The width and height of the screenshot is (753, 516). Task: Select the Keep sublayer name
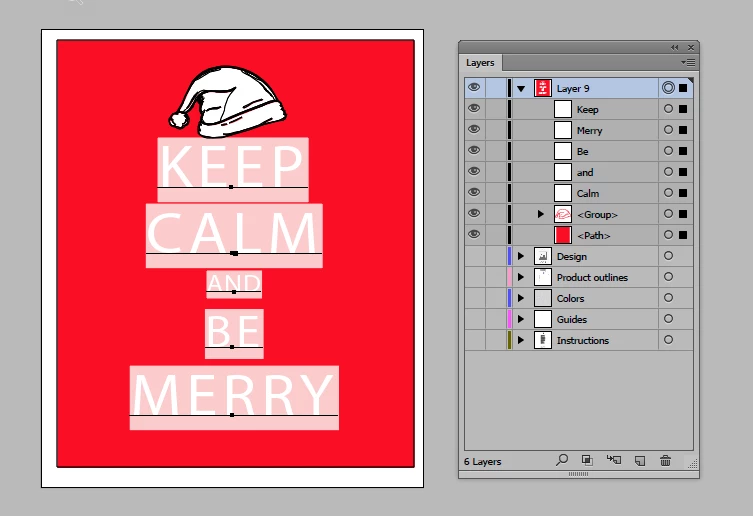point(587,110)
